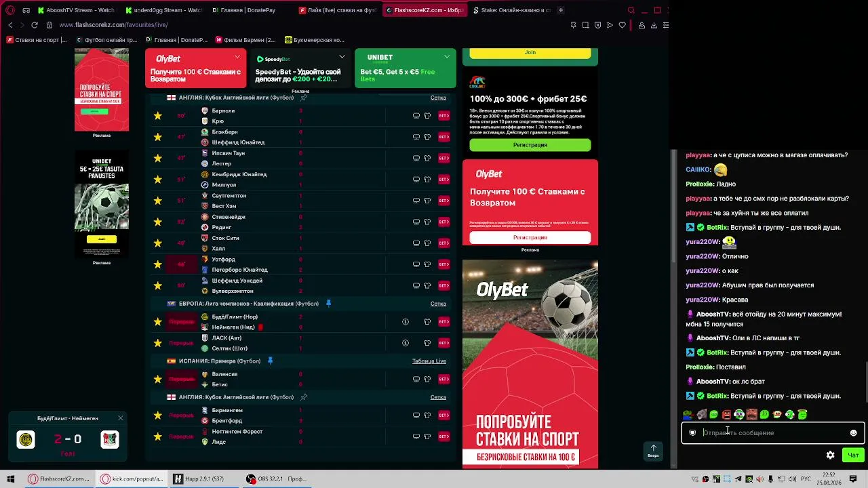
Task: Click white Регистрация button in OlyBet ad
Action: [x=530, y=238]
